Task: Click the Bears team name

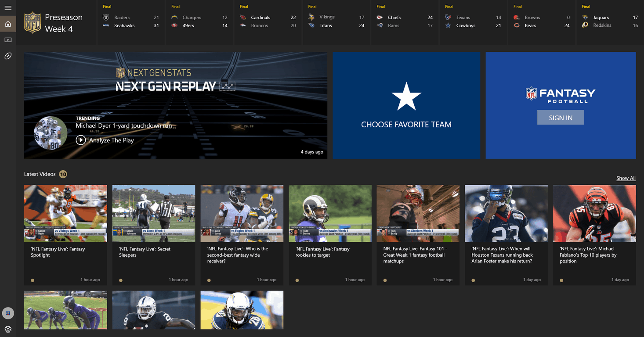Action: click(530, 25)
